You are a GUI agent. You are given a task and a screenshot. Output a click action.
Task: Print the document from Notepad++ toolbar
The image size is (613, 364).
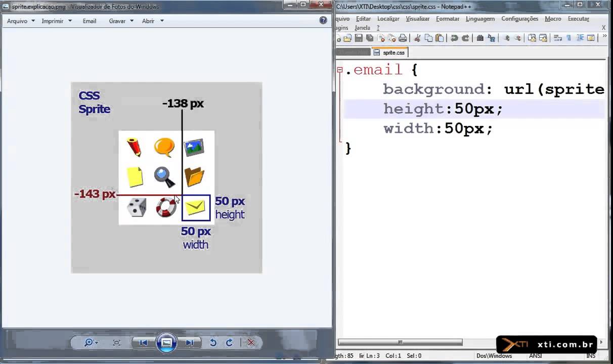tap(403, 38)
